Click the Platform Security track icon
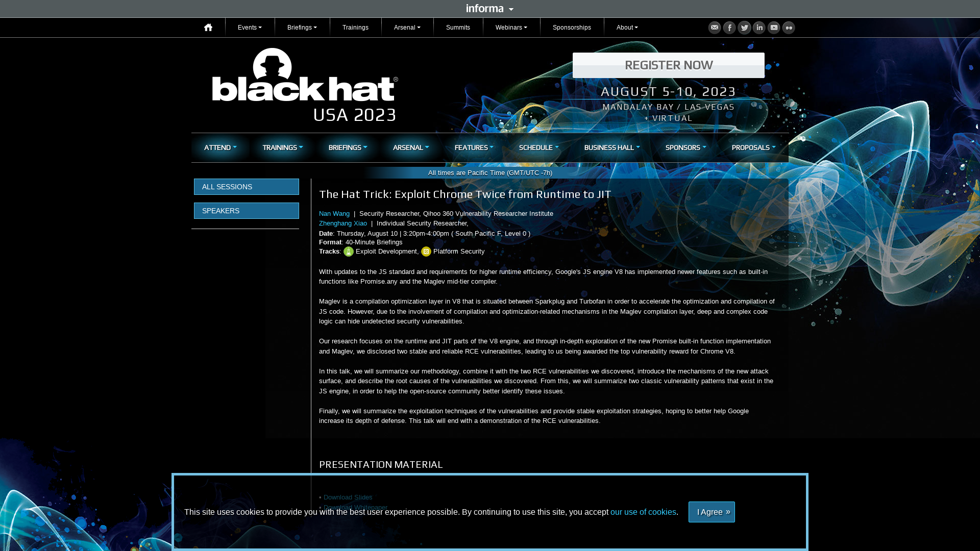This screenshot has width=980, height=551. click(426, 252)
